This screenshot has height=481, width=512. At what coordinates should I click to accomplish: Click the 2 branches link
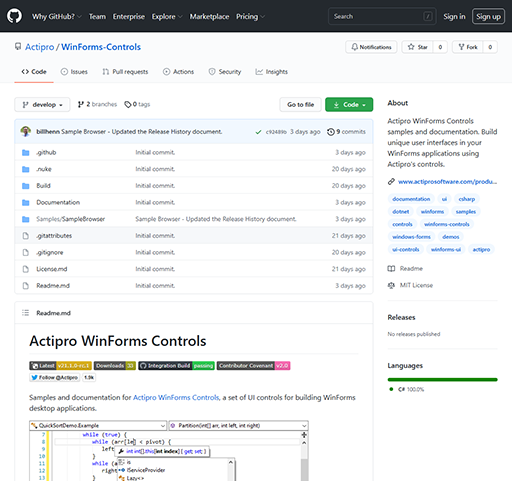(97, 104)
